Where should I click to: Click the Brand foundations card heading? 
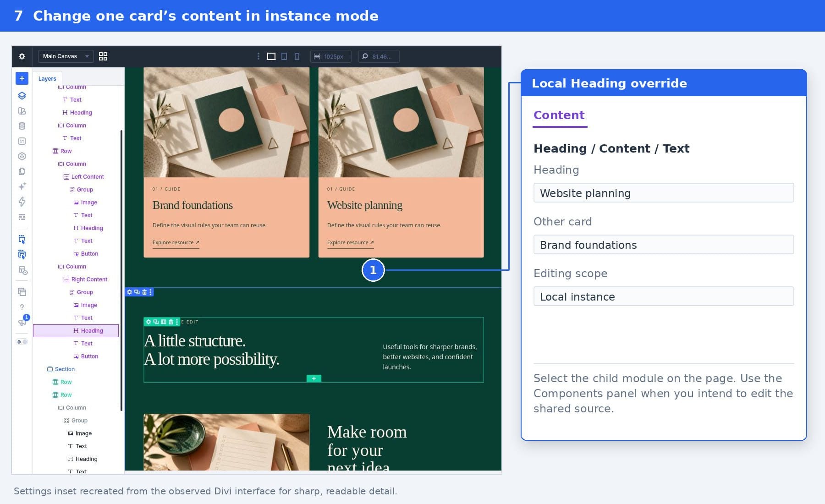click(x=192, y=205)
